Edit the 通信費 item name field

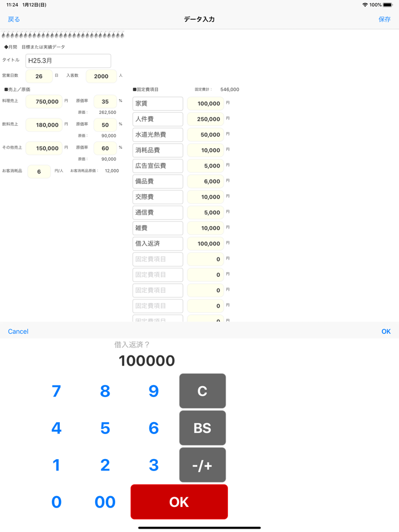(x=157, y=212)
